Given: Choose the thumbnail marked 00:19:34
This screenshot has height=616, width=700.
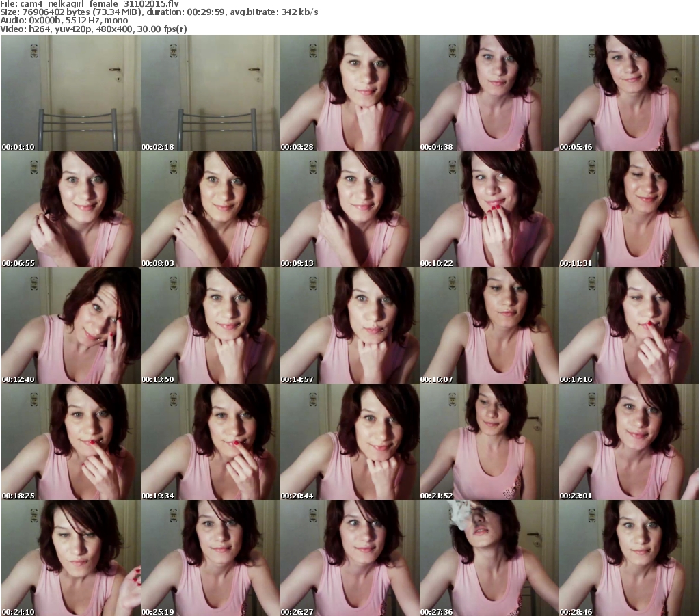Looking at the screenshot, I should point(211,442).
